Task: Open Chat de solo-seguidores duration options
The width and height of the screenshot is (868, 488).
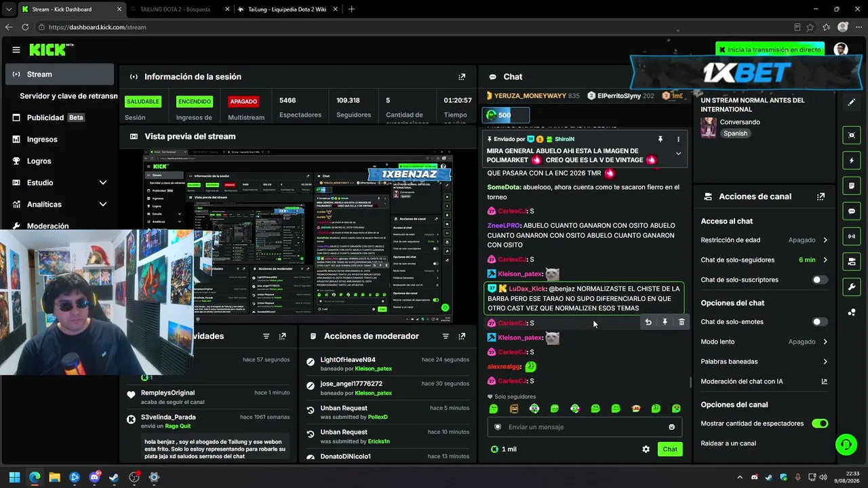Action: point(764,260)
